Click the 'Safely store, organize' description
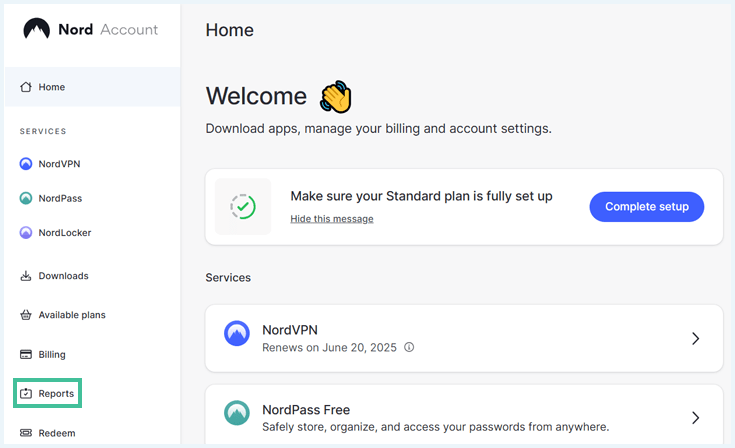Viewport: 735px width, 448px height. click(x=435, y=427)
